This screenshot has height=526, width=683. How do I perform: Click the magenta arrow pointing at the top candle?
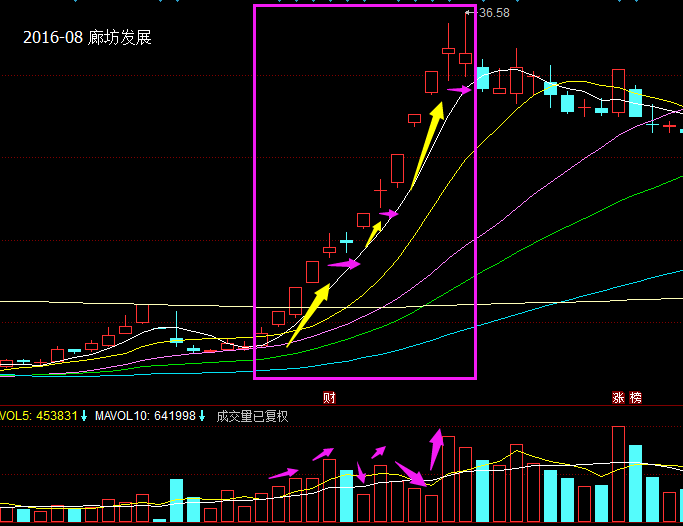[458, 91]
